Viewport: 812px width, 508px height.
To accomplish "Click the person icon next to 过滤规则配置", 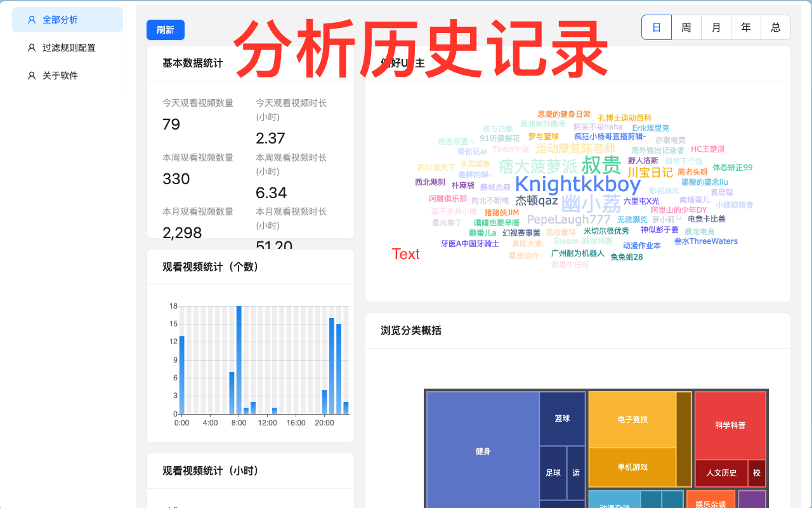I will tap(31, 48).
